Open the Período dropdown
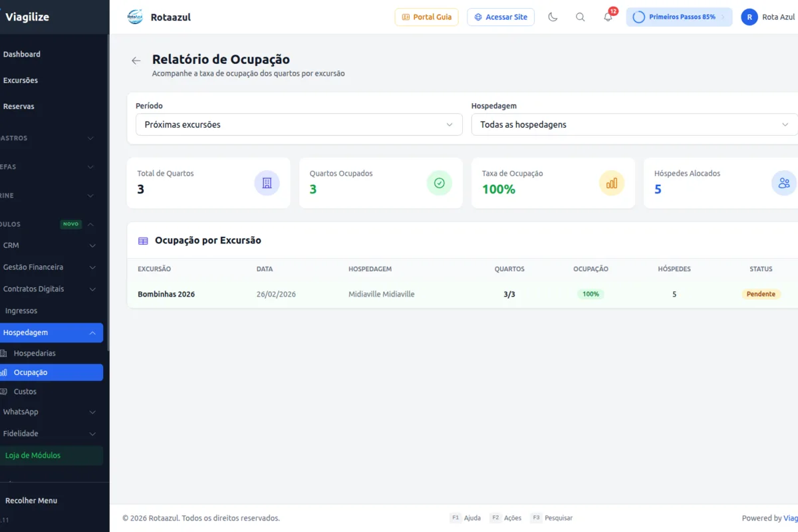 (299, 124)
